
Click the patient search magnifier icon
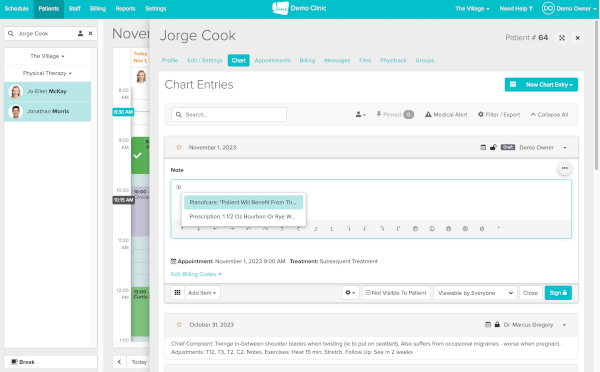click(11, 34)
